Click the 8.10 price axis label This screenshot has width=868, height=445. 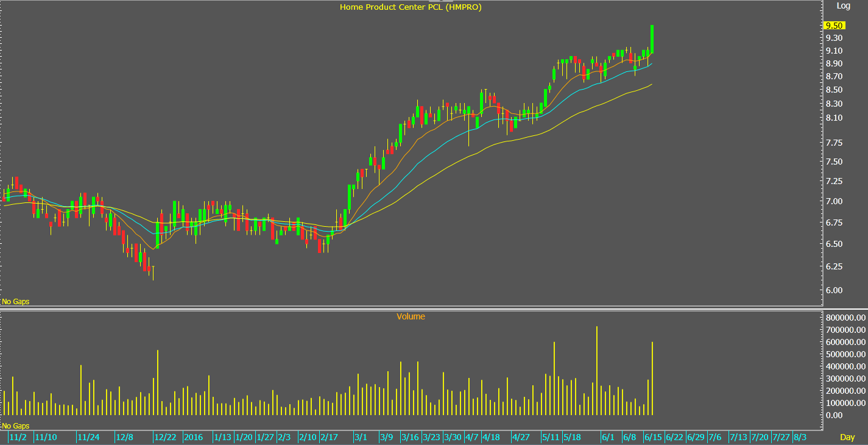834,118
